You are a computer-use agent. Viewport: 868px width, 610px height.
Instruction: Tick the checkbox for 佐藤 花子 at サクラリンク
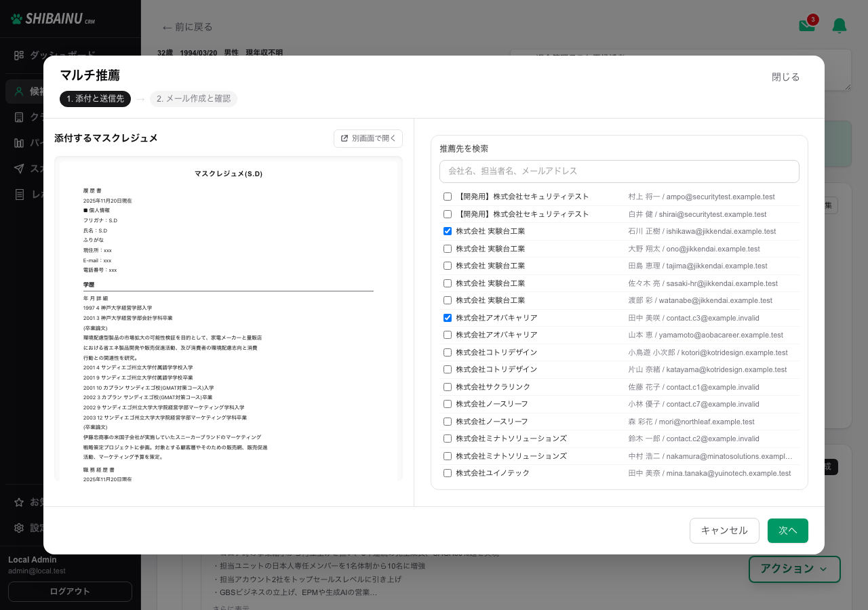click(448, 387)
